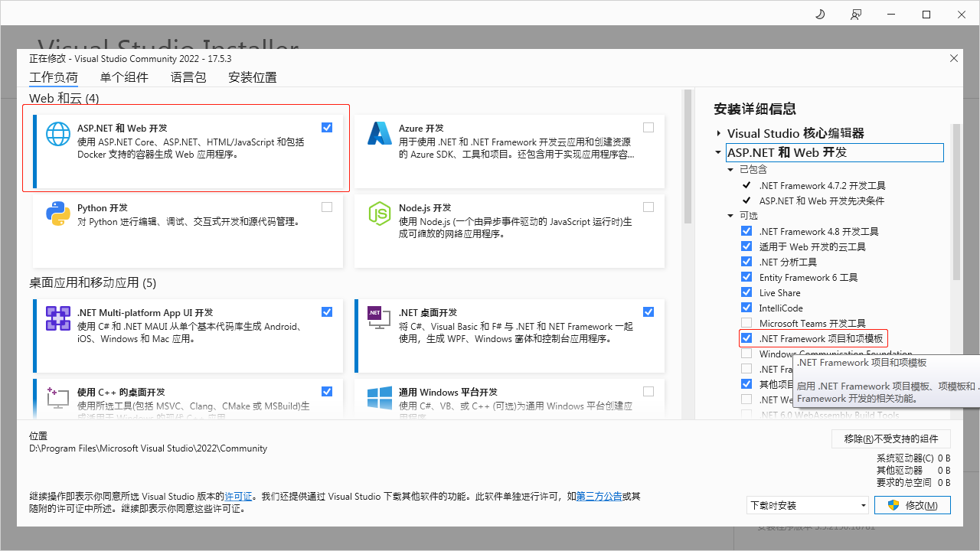The width and height of the screenshot is (980, 551).
Task: Uncheck Entity Framework 6 工具 option
Action: 746,277
